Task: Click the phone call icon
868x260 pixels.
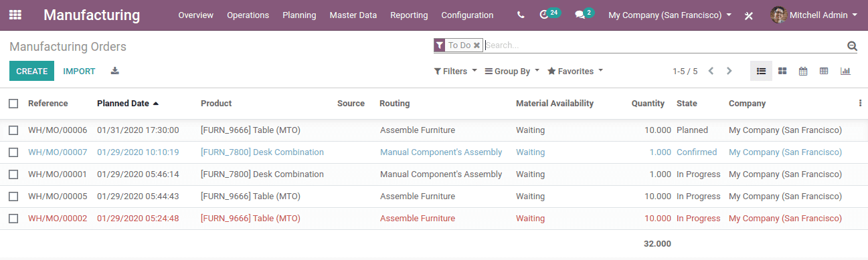Action: [521, 15]
